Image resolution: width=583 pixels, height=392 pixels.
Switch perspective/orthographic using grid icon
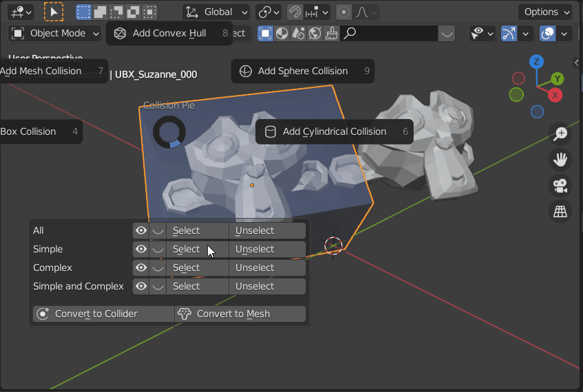point(560,212)
